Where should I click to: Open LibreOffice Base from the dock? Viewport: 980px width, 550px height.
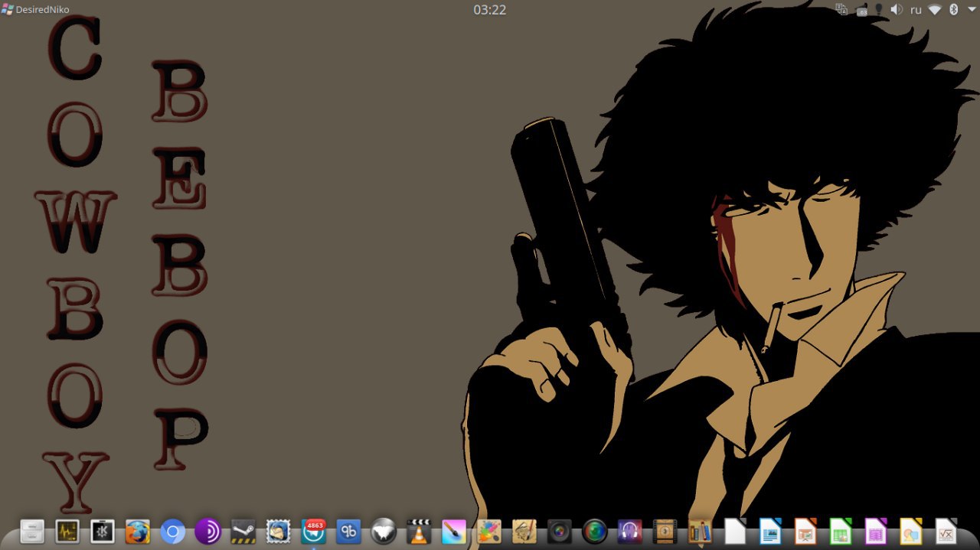coord(876,531)
